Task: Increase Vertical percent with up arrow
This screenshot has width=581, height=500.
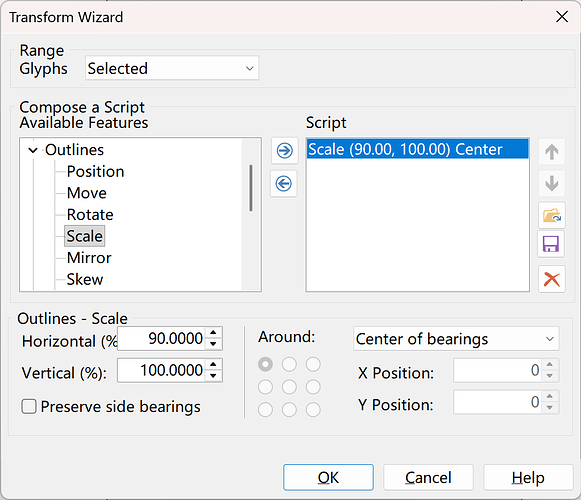Action: [213, 365]
